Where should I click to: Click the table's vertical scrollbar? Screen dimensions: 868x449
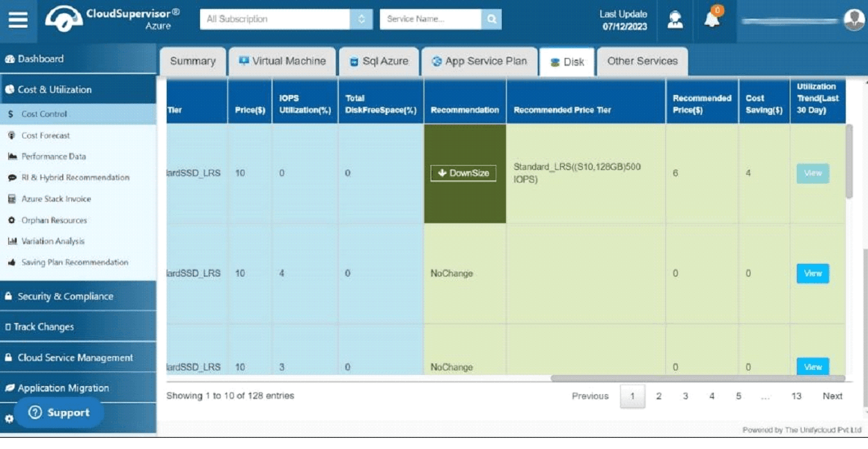click(849, 162)
